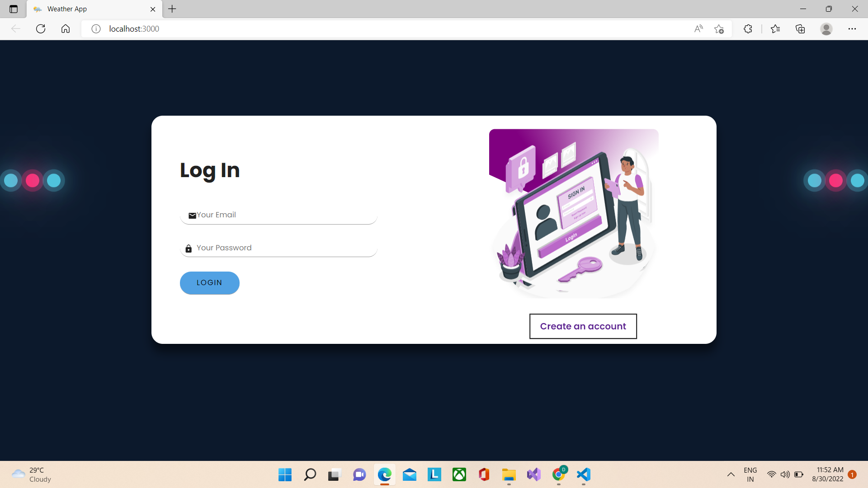Open the browser profile avatar
This screenshot has height=488, width=868.
(x=826, y=29)
